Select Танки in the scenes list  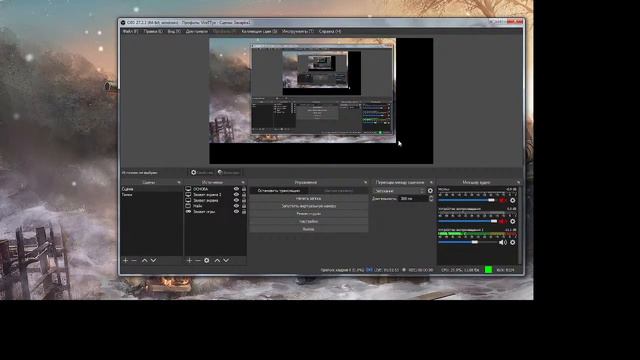tap(151, 195)
